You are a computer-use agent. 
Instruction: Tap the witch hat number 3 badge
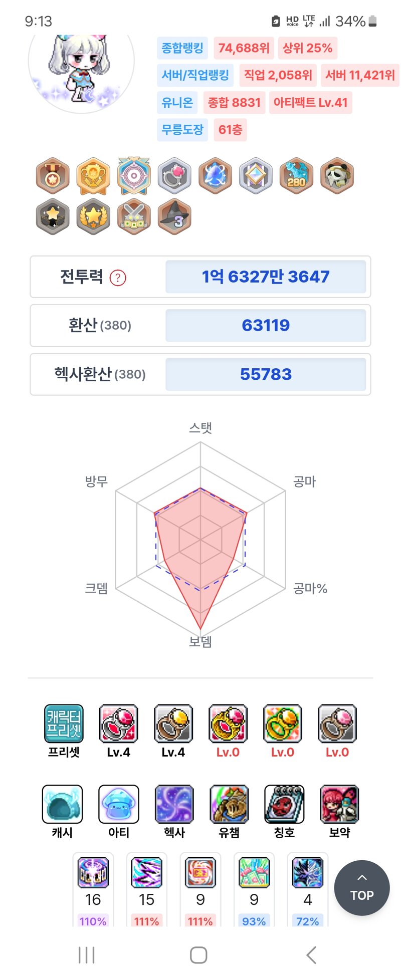[x=174, y=216]
